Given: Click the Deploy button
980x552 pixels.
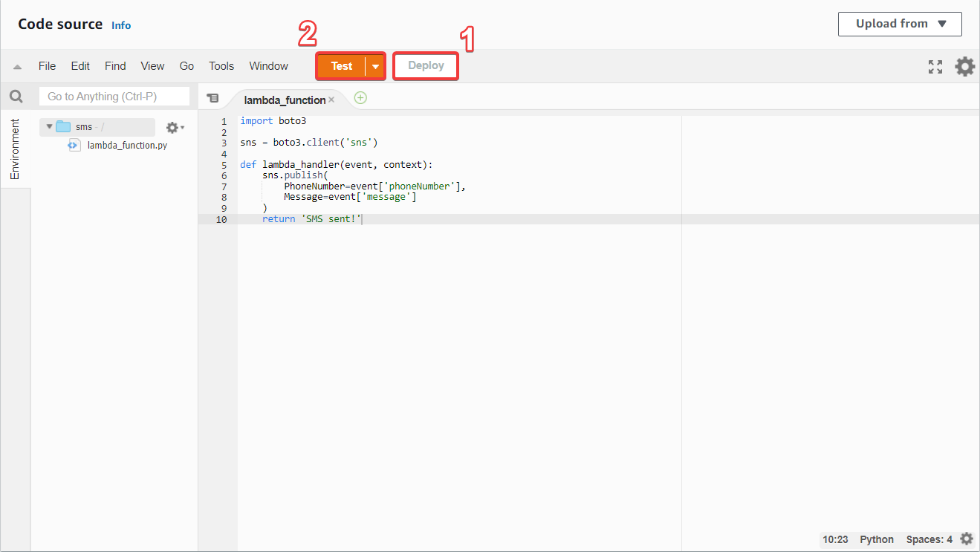Looking at the screenshot, I should point(426,65).
